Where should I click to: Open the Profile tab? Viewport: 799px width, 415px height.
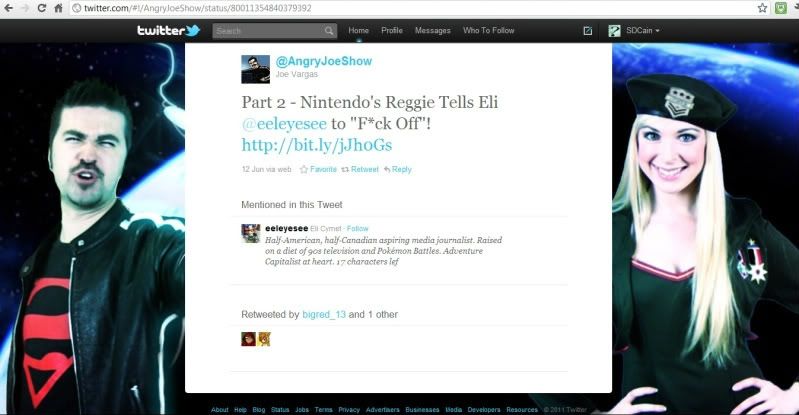point(392,31)
